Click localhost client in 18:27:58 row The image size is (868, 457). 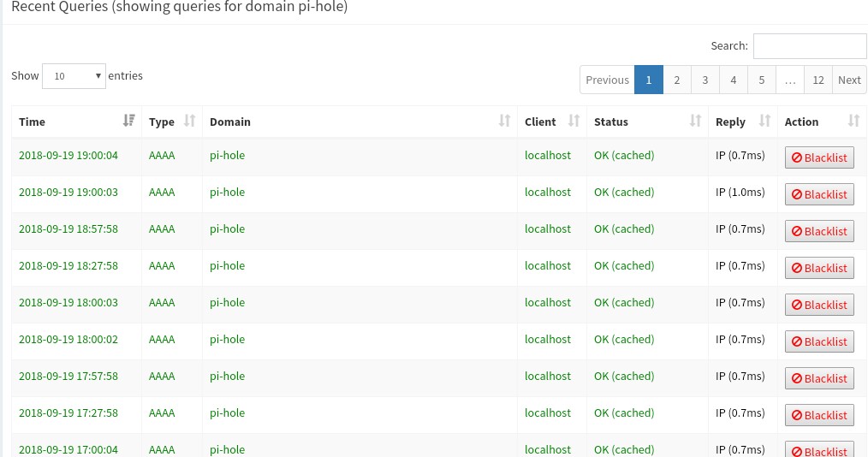[x=548, y=265]
